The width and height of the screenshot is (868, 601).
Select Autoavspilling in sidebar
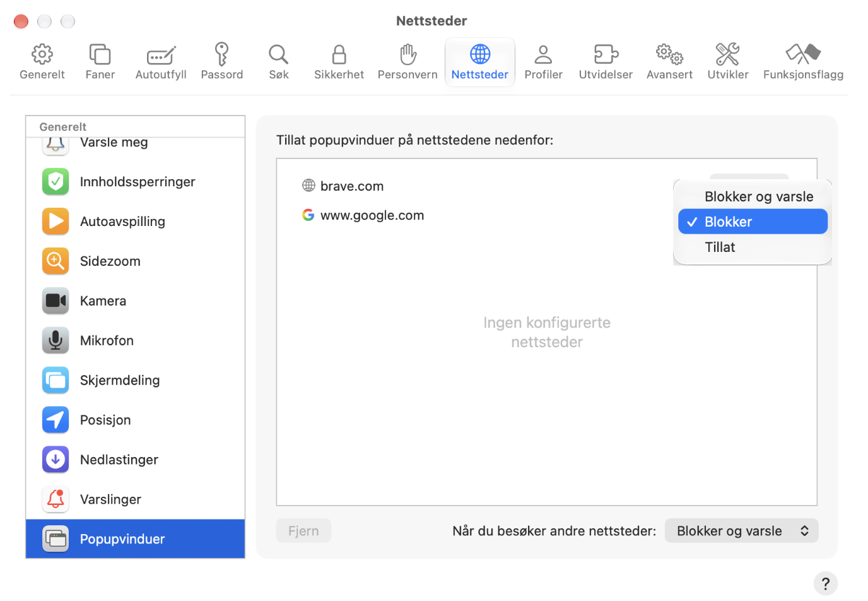click(x=135, y=222)
